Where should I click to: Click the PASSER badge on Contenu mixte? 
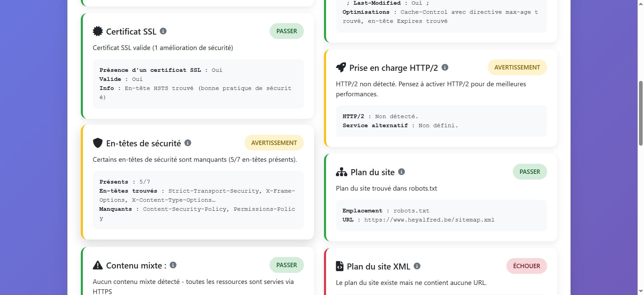coord(286,265)
